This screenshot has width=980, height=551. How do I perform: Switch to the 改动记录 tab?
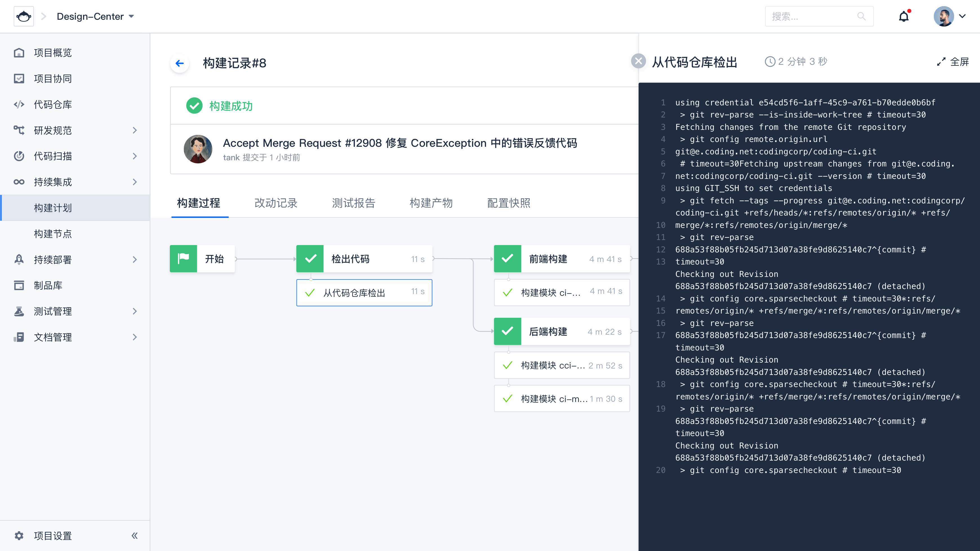click(x=276, y=203)
